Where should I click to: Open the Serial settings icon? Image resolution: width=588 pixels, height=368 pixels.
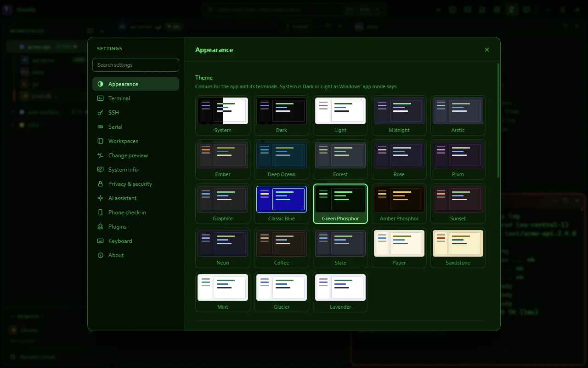100,127
